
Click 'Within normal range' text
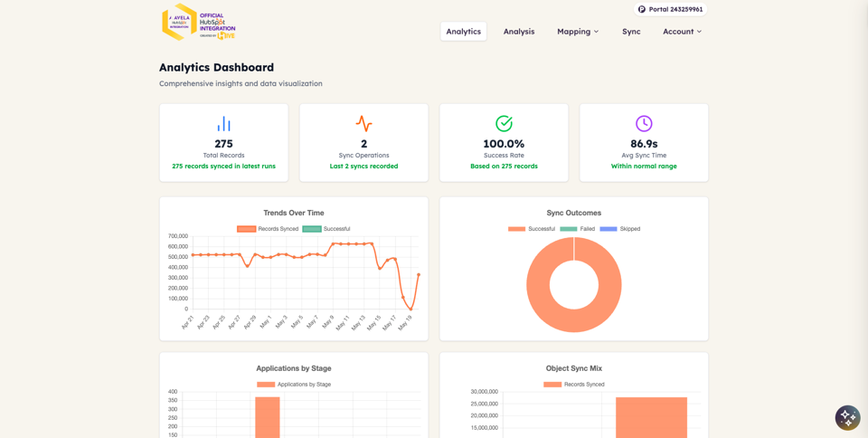pos(644,167)
